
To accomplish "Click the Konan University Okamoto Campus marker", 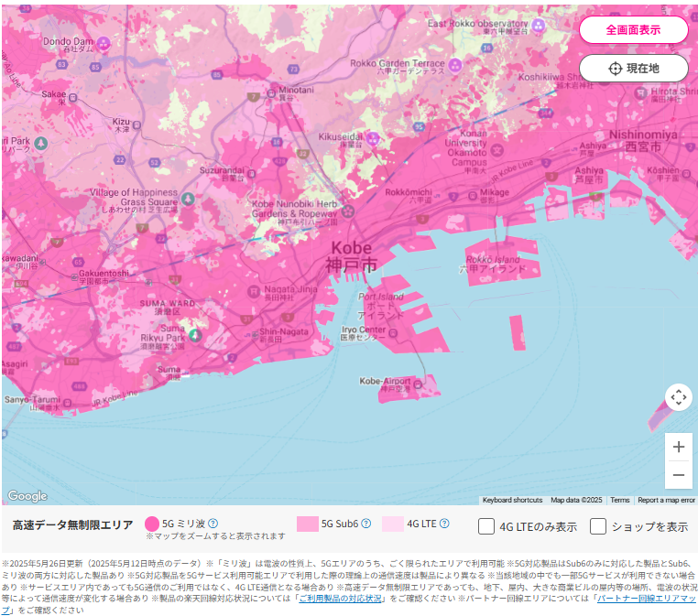I will (x=496, y=149).
